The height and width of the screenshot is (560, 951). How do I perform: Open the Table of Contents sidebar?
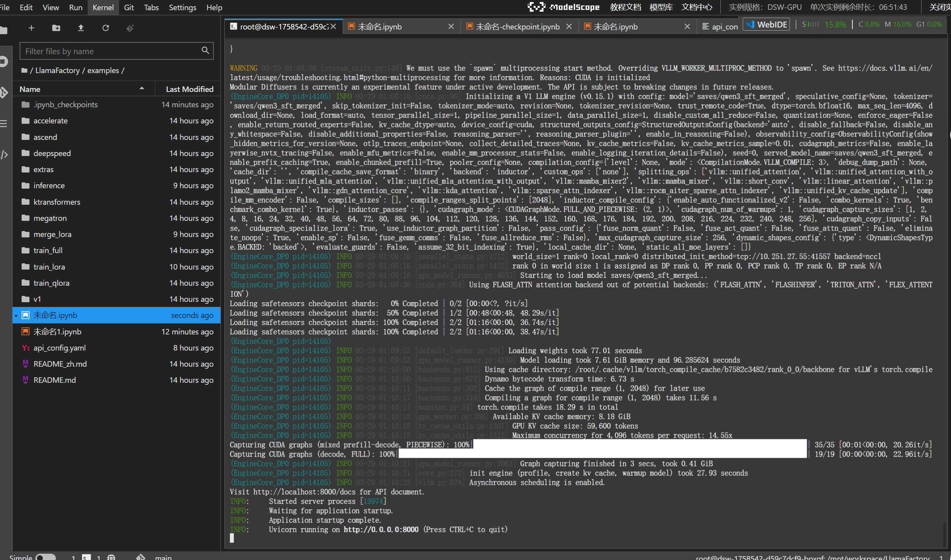coord(4,124)
